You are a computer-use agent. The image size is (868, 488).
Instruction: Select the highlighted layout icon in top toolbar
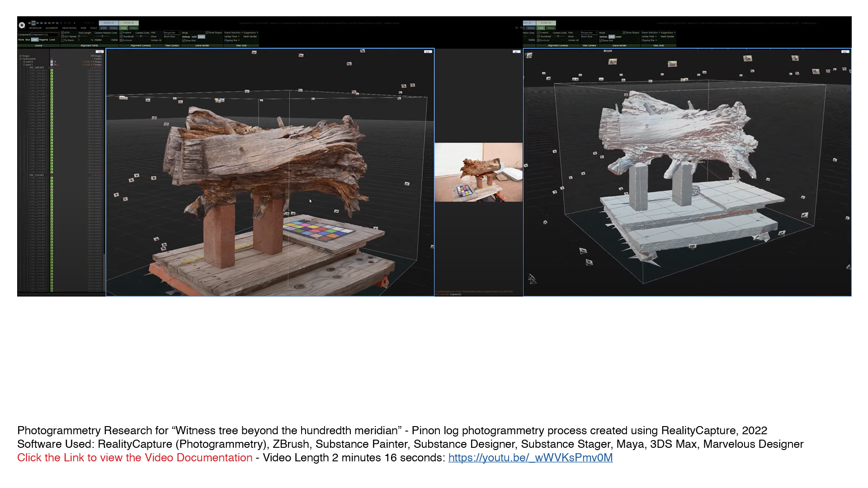click(x=33, y=23)
